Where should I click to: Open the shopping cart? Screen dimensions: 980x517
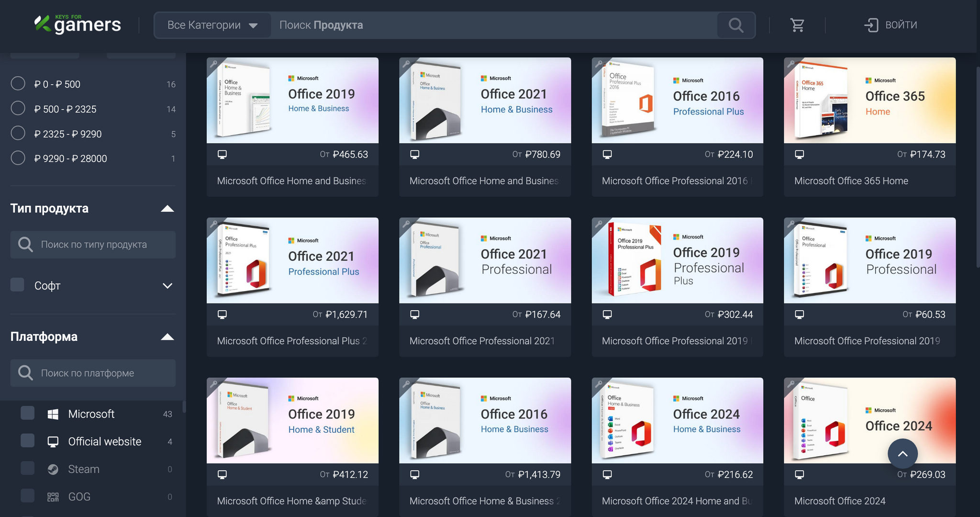coord(797,25)
